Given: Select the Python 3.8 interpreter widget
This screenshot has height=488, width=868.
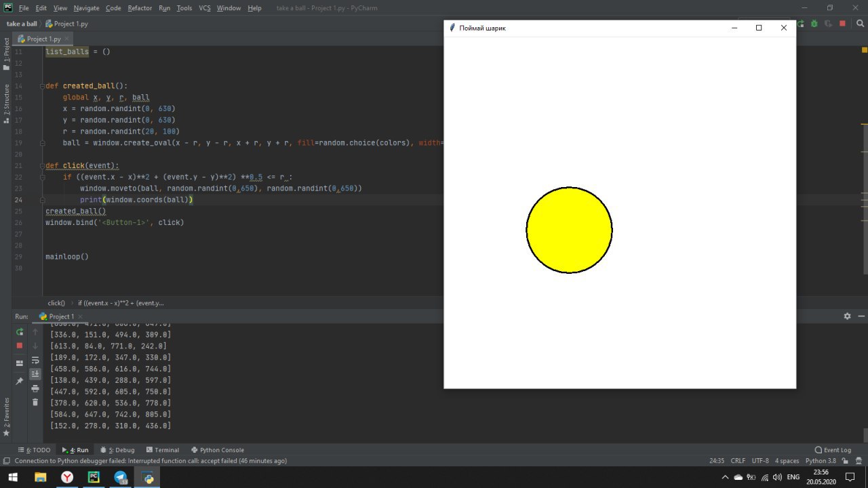Looking at the screenshot, I should (x=821, y=461).
